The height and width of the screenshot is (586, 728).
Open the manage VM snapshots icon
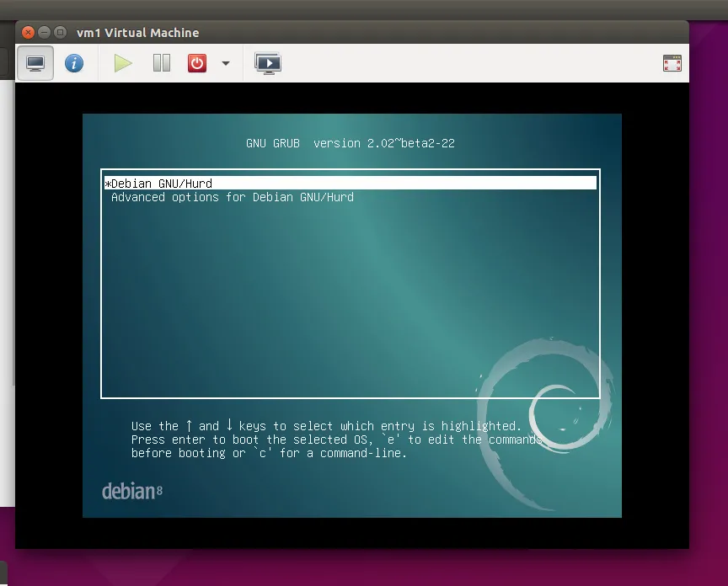click(x=267, y=63)
